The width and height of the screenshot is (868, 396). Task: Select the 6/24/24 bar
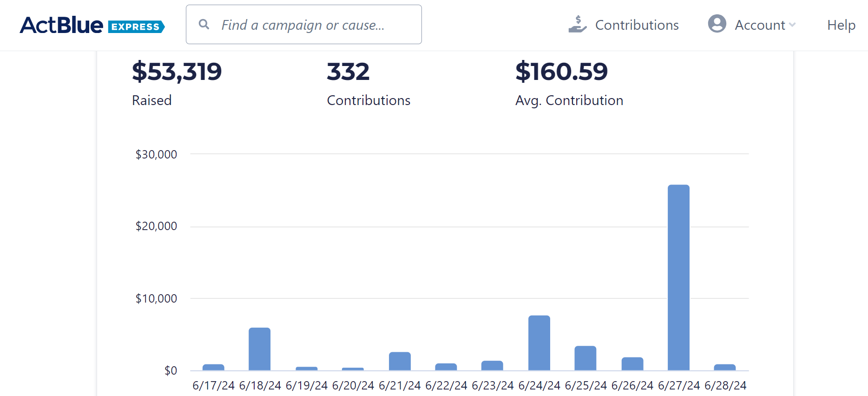click(539, 343)
